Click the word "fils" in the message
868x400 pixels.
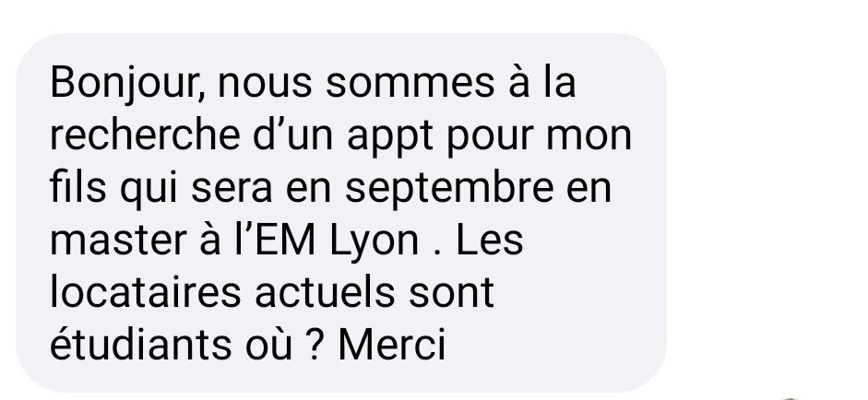coord(78,187)
